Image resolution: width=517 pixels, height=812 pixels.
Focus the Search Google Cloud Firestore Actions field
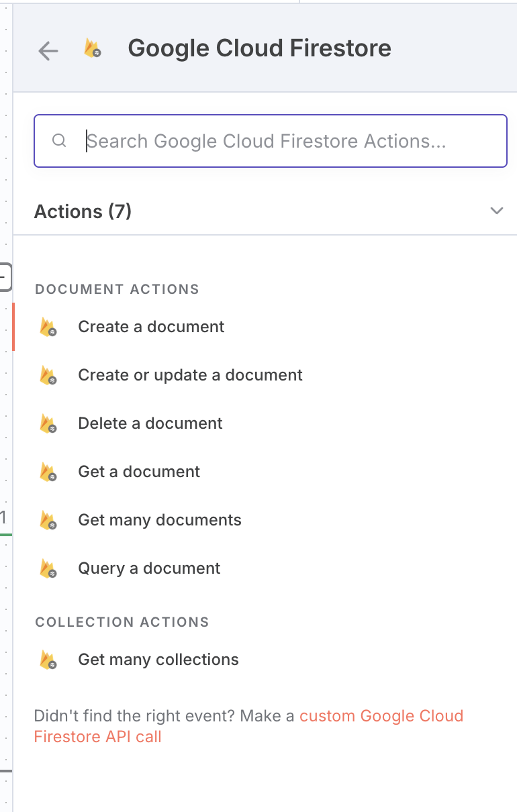tap(282, 141)
